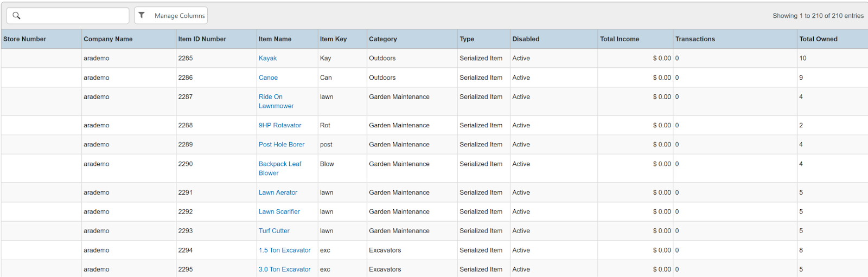Open the 1.5 Ton Excavator link

click(284, 250)
